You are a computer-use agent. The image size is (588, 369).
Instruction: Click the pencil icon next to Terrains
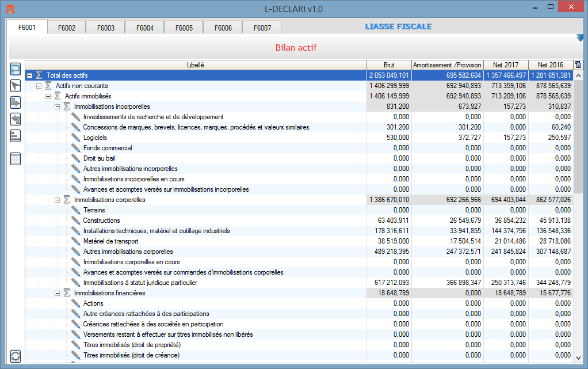pos(76,210)
